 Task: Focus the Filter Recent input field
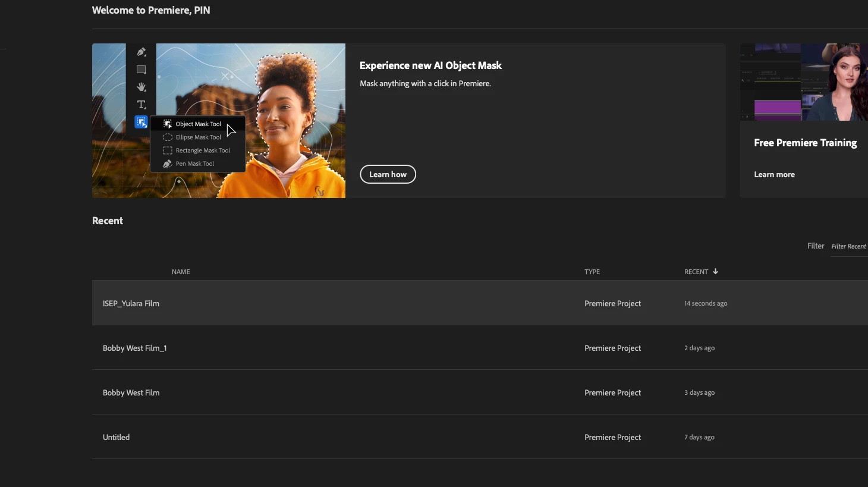pyautogui.click(x=849, y=246)
